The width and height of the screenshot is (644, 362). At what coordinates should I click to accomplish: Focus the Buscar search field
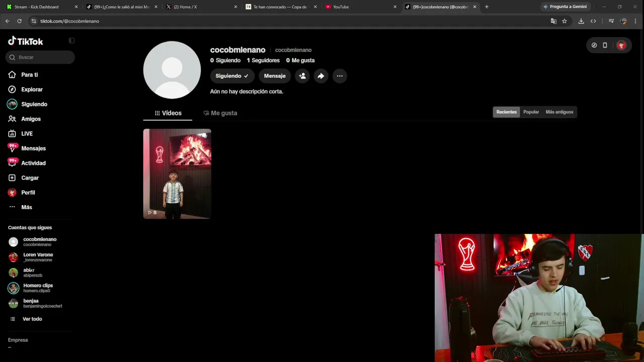click(x=40, y=57)
